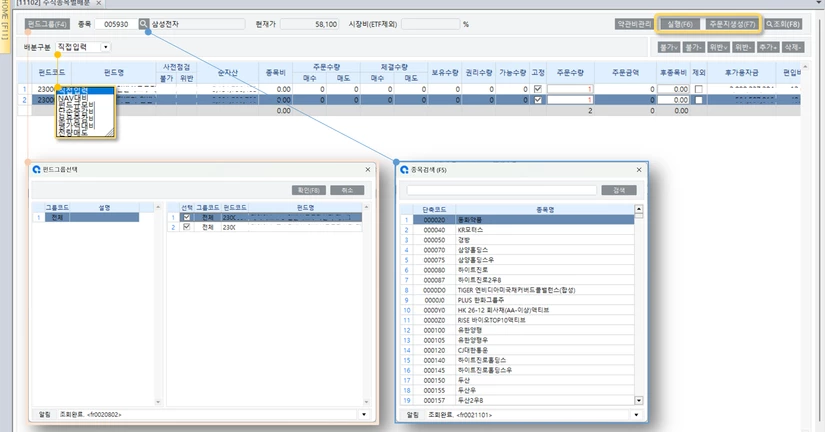825x432 pixels.
Task: Click 주문수량 input cell in row 1
Action: [x=570, y=89]
